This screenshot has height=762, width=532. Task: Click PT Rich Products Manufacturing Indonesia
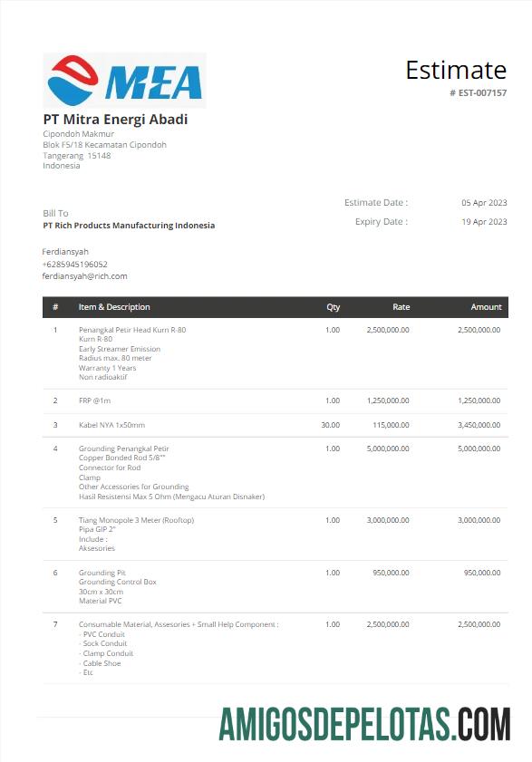(x=129, y=225)
